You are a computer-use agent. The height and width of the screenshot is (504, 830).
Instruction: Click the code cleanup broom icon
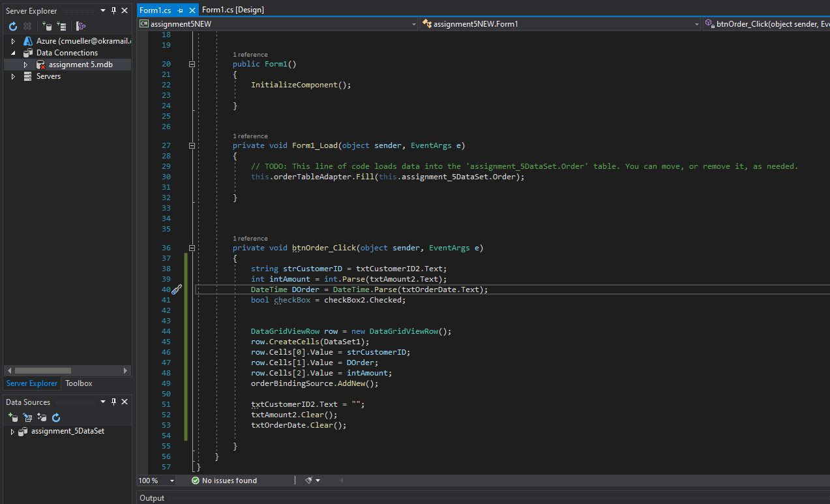(x=309, y=481)
